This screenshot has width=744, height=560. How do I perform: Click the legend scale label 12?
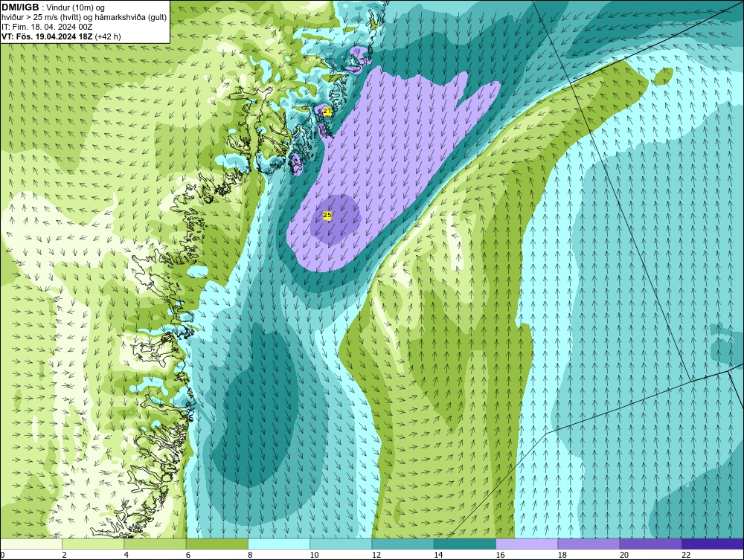376,555
